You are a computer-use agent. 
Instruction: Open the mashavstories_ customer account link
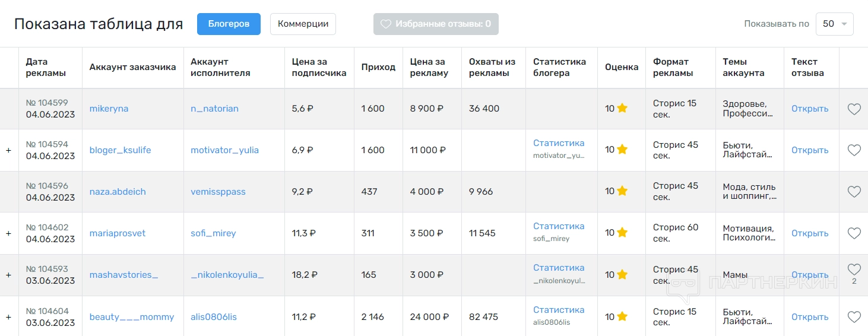[123, 275]
